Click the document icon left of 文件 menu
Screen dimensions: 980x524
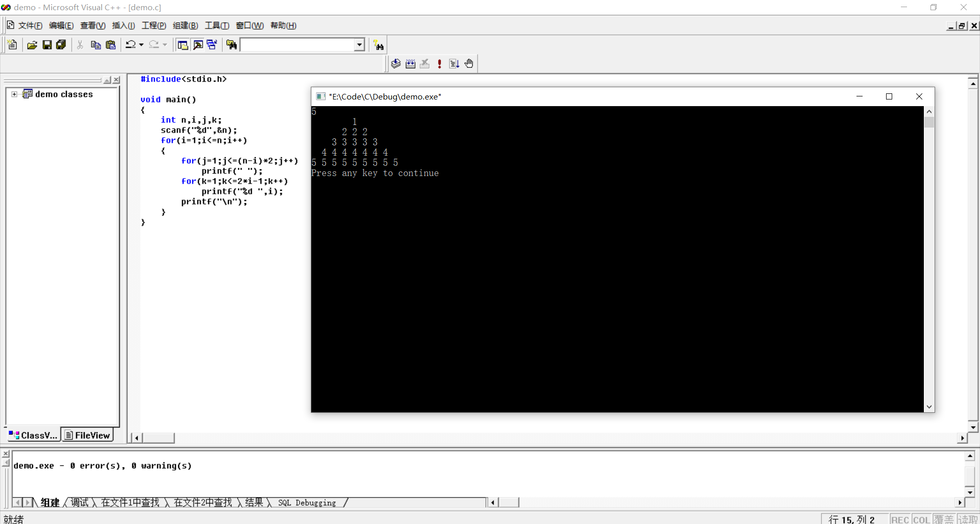pos(10,25)
